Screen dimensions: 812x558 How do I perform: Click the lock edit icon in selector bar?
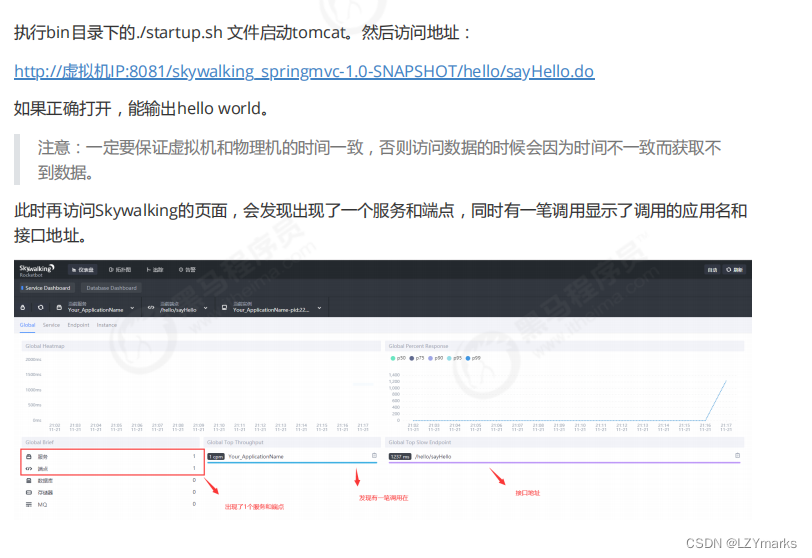tap(23, 307)
